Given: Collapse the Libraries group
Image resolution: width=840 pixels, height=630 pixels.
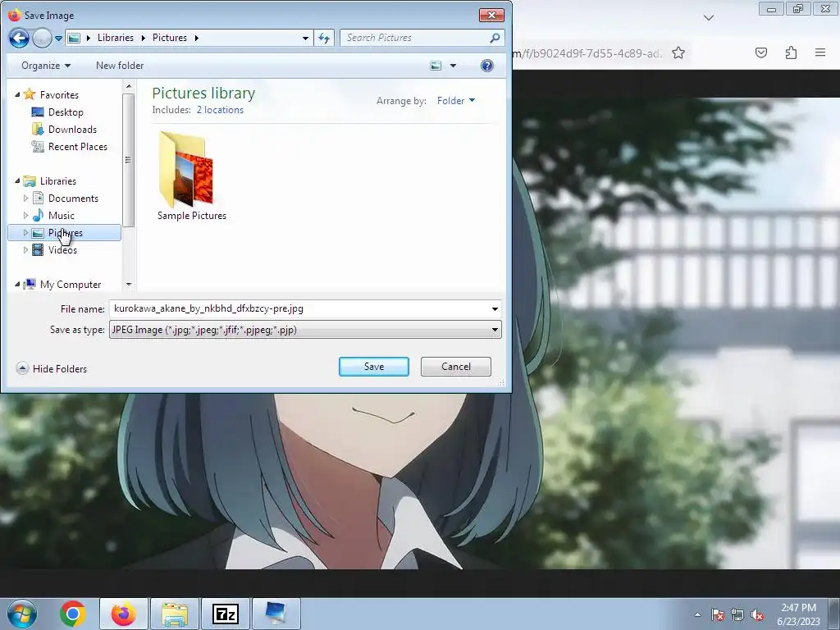Looking at the screenshot, I should pos(17,181).
